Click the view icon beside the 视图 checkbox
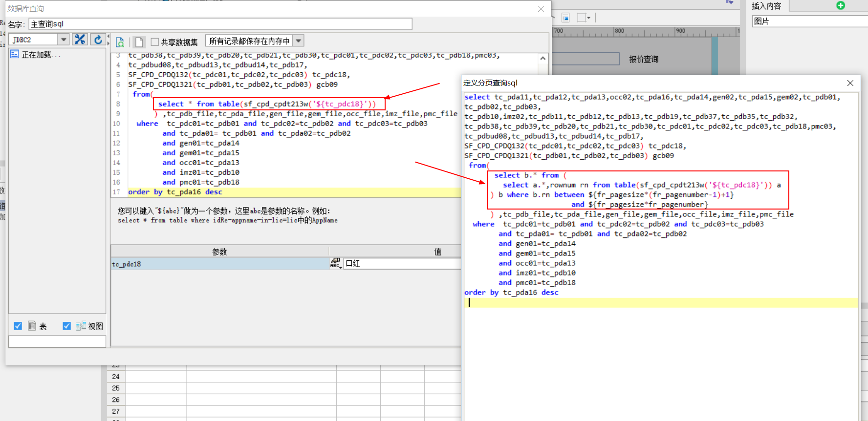The image size is (868, 421). 81,326
